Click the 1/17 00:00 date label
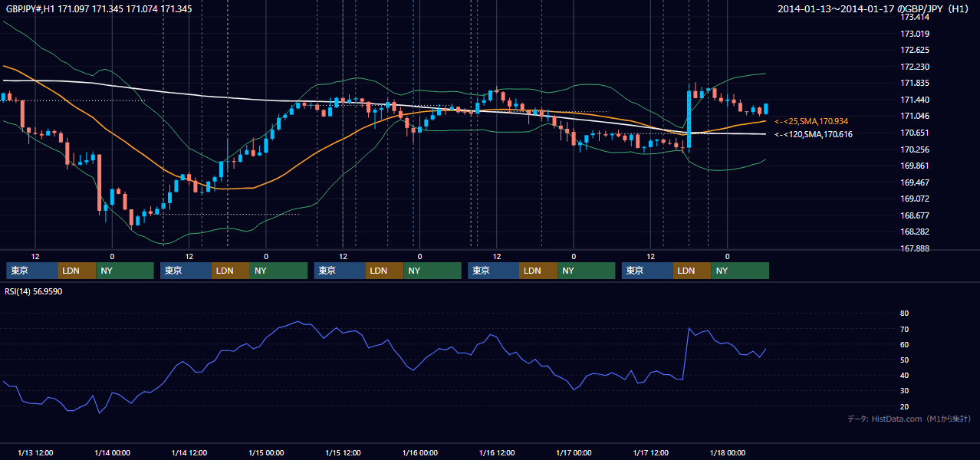Image resolution: width=980 pixels, height=460 pixels. (x=574, y=452)
